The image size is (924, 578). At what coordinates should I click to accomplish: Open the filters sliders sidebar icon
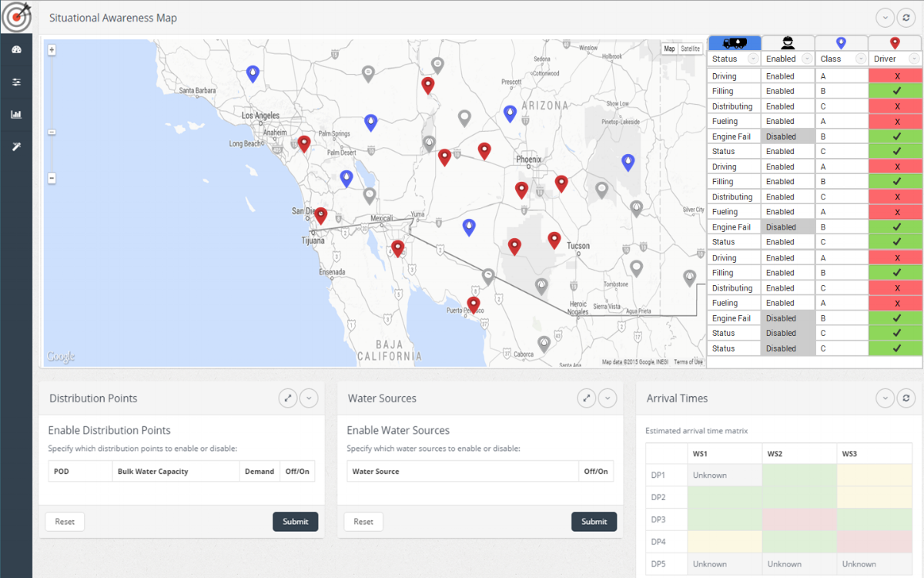pyautogui.click(x=17, y=81)
